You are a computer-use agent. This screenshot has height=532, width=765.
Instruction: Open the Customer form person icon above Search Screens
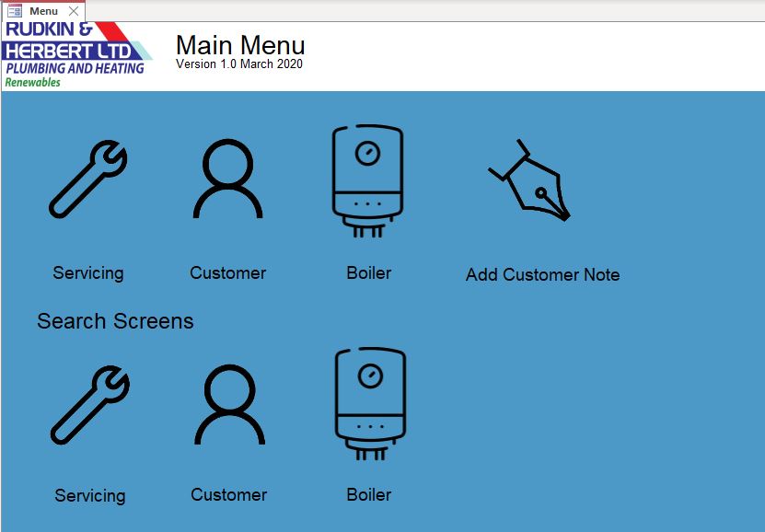pyautogui.click(x=227, y=179)
